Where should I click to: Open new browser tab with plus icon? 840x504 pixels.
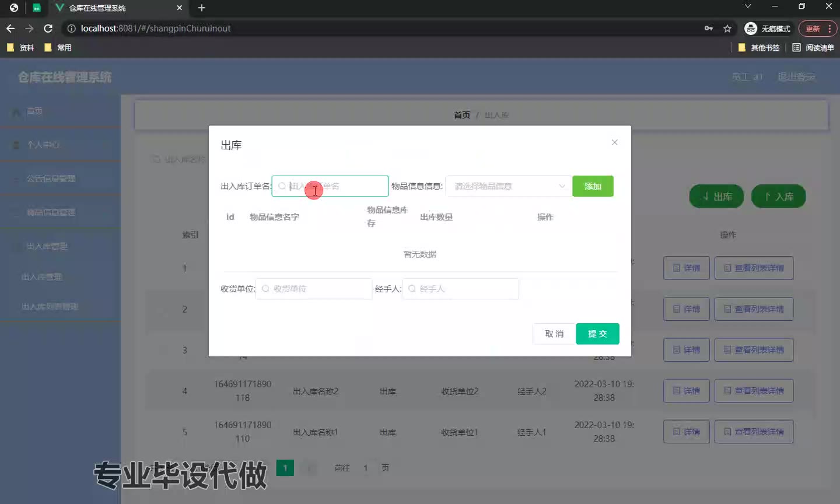(x=202, y=8)
